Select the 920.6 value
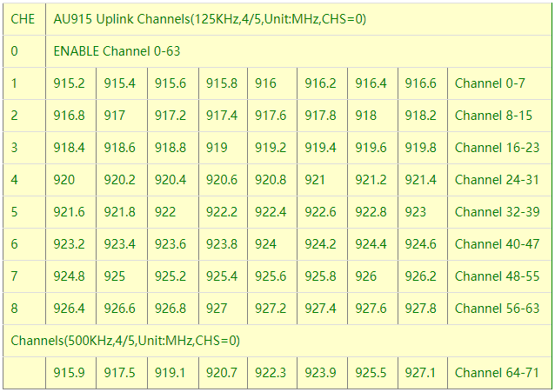This screenshot has width=555, height=392. 222,180
